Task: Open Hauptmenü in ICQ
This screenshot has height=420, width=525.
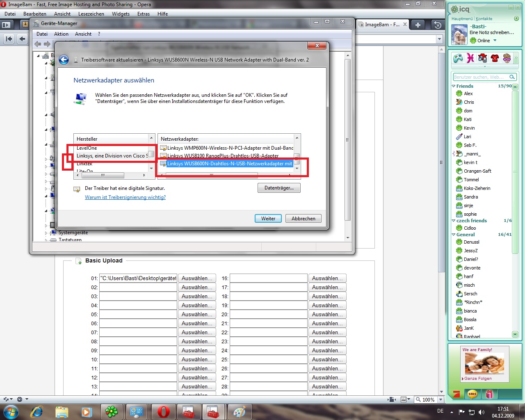Action: click(x=462, y=19)
